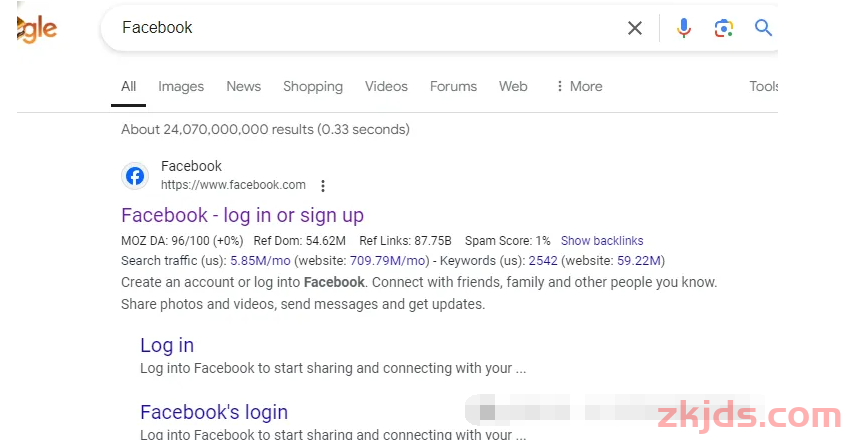Expand the More search filters menu
The width and height of the screenshot is (860, 447).
579,86
